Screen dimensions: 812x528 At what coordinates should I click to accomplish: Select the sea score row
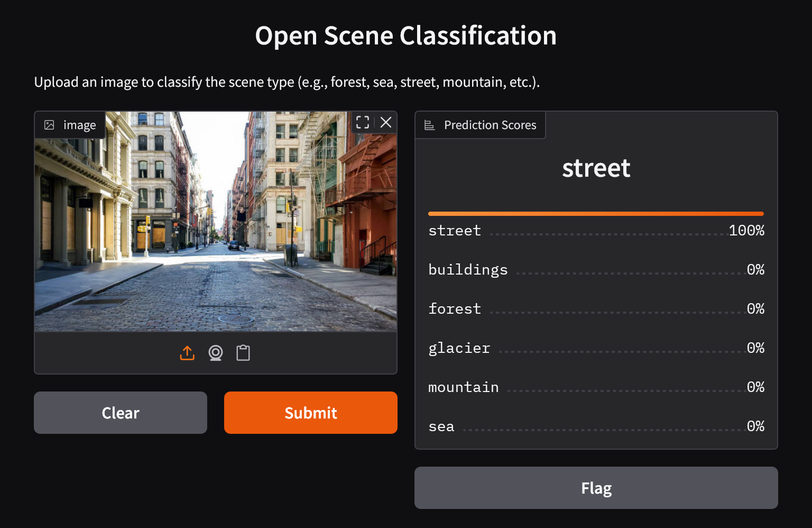tap(596, 426)
